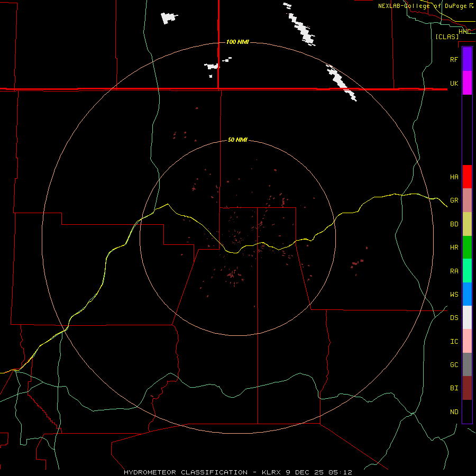Click the HR legend label

(454, 248)
